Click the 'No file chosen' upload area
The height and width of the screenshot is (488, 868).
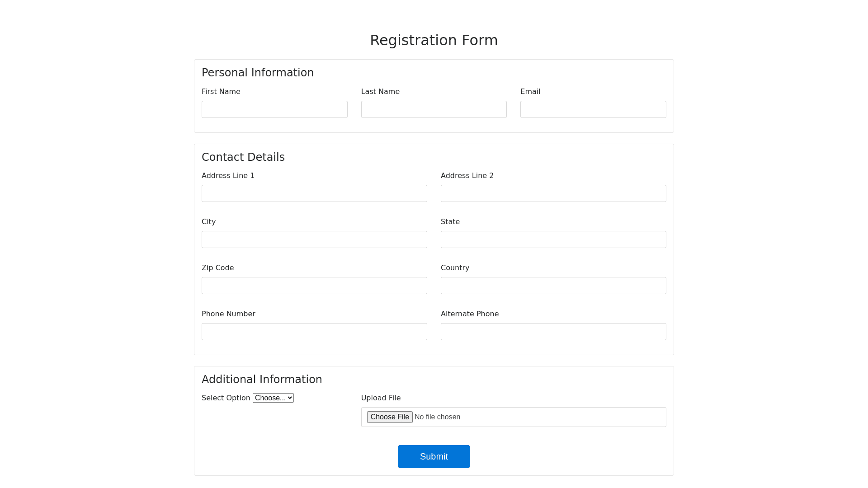point(437,417)
